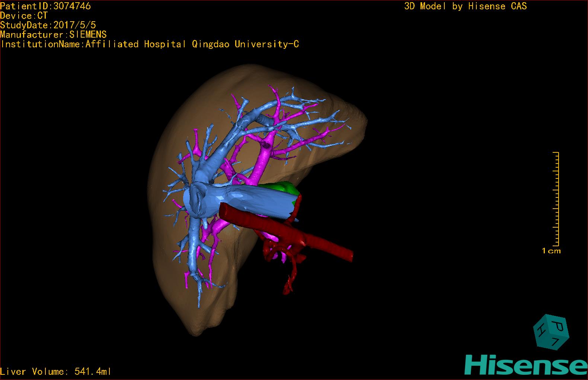Click the Device:CT text line

24,16
